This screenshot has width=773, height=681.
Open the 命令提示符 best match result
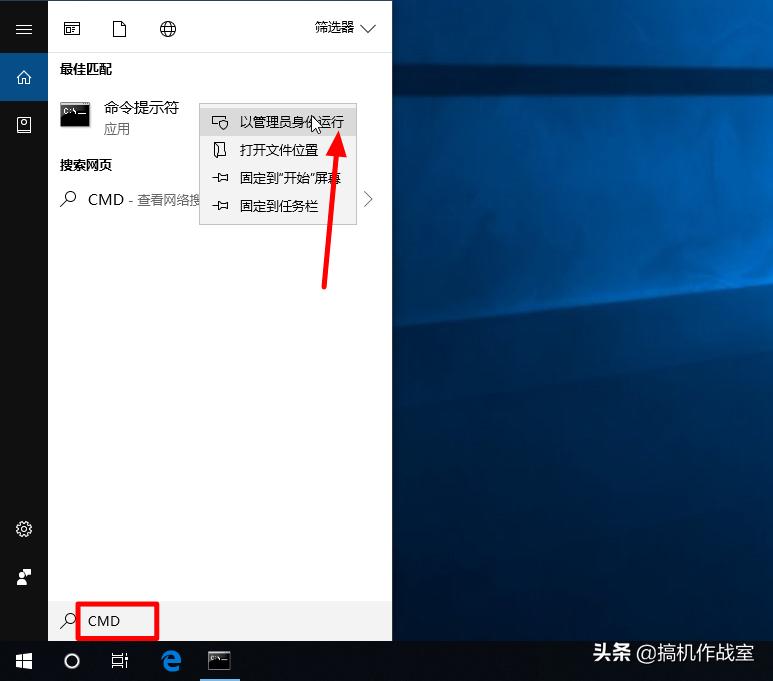coord(123,117)
